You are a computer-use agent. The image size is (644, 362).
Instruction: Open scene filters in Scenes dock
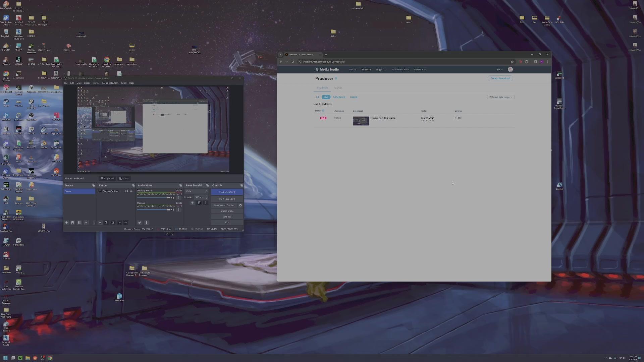tap(79, 223)
